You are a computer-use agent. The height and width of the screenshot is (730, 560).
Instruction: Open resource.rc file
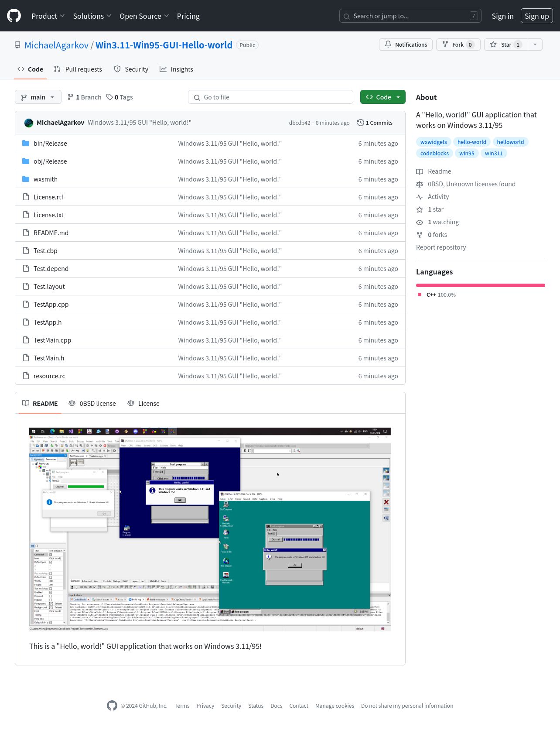click(x=49, y=376)
